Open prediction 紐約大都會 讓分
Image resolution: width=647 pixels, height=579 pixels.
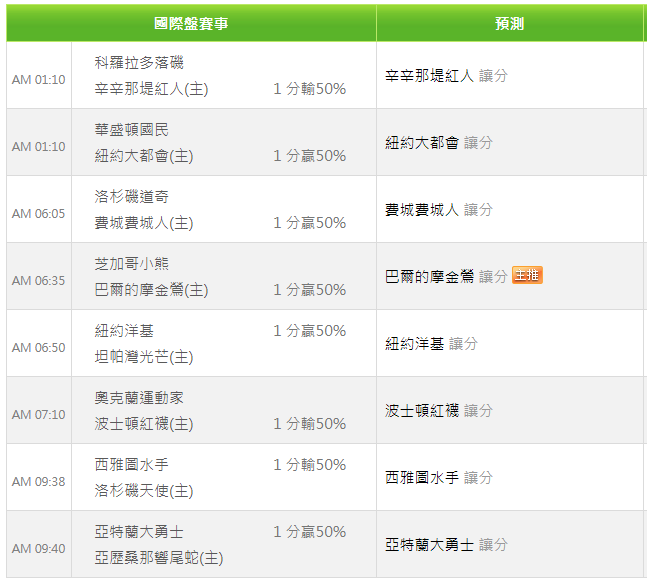point(439,143)
